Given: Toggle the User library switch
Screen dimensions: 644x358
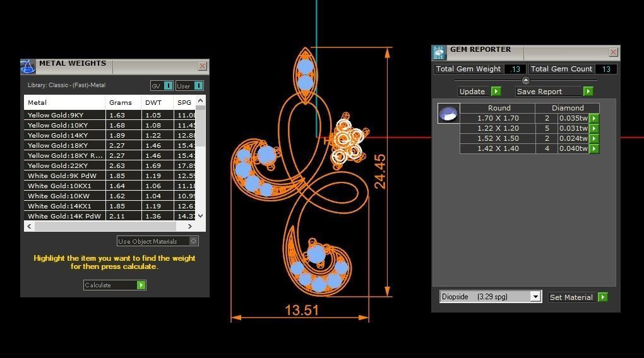Looking at the screenshot, I should [x=198, y=86].
